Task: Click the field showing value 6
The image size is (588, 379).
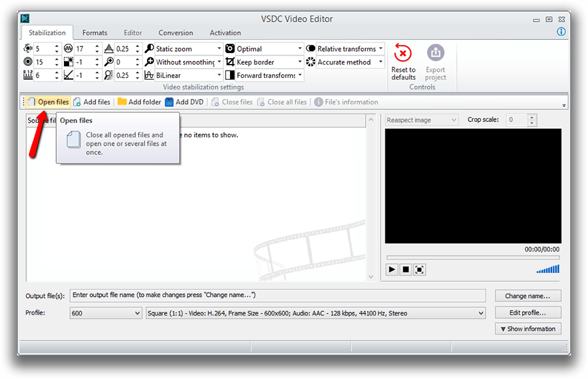Action: (x=43, y=75)
